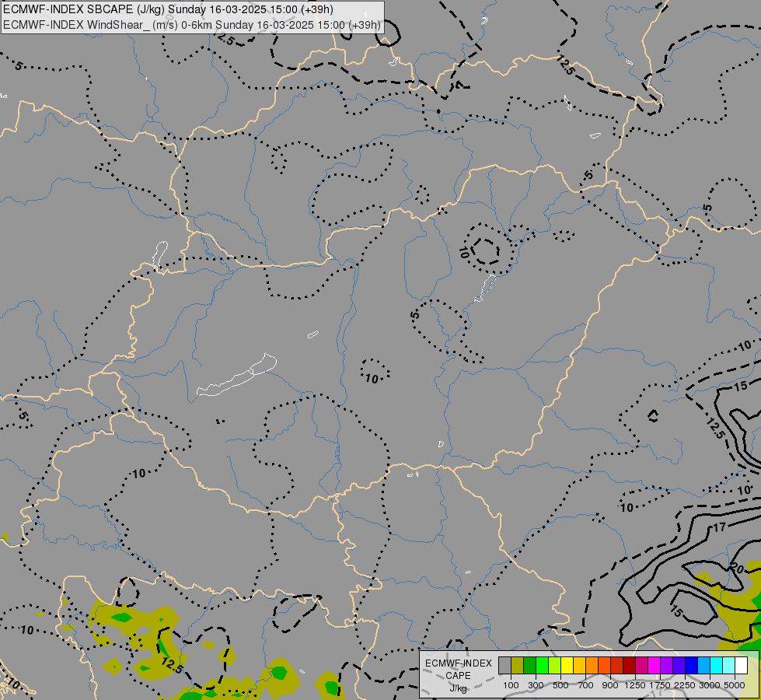Click the '20' wind shear contour label

[737, 568]
